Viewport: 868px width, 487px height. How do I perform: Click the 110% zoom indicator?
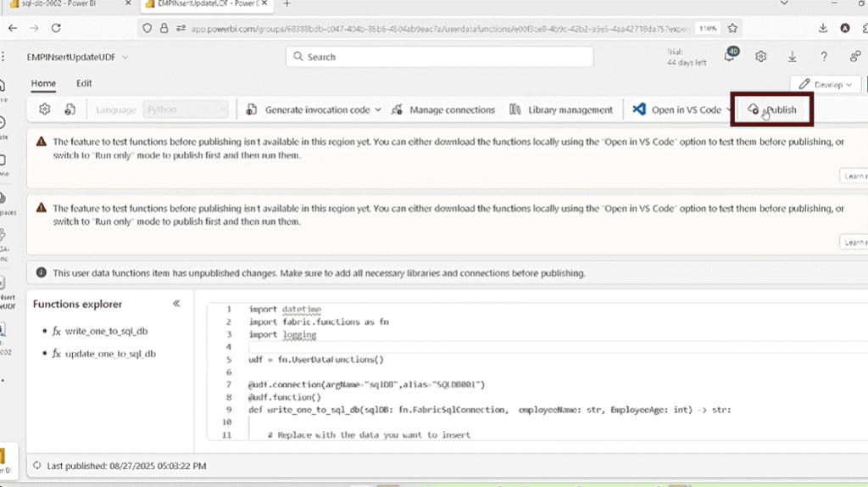click(x=708, y=28)
